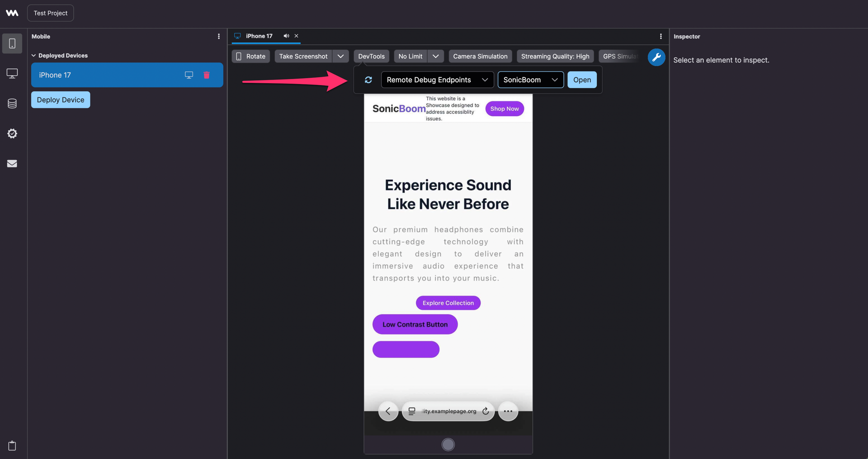This screenshot has height=459, width=868.
Task: Click Explore Collection button
Action: (448, 303)
